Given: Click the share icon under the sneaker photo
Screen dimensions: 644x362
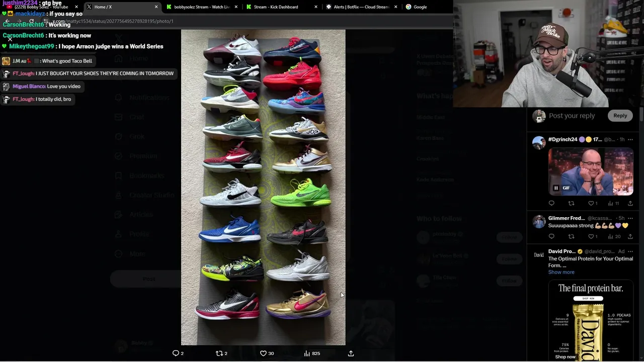Looking at the screenshot, I should [x=351, y=353].
